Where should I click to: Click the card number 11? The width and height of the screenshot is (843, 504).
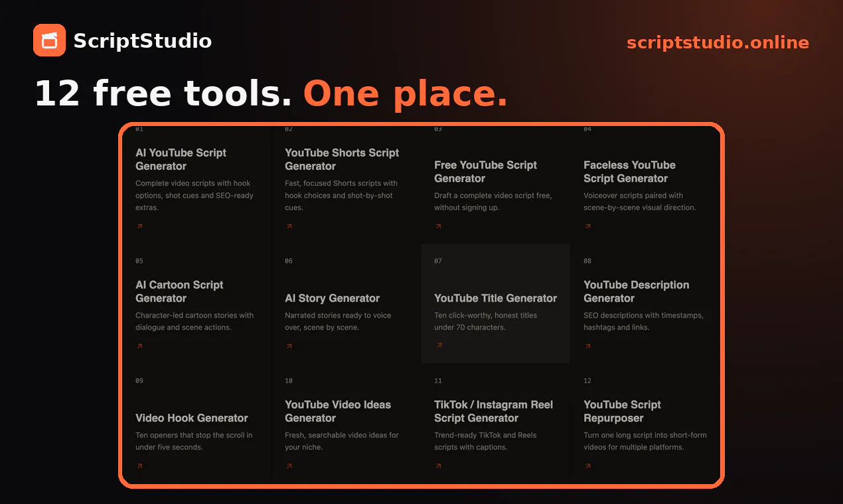(x=438, y=381)
